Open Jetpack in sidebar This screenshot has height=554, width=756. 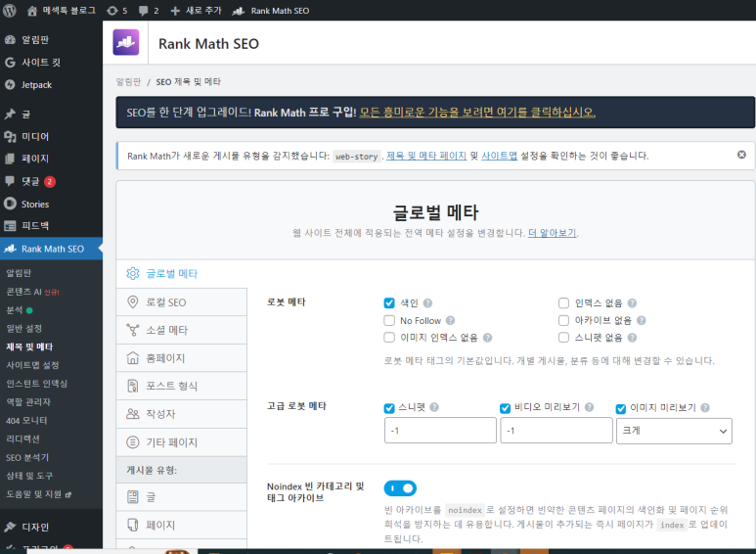(x=51, y=85)
